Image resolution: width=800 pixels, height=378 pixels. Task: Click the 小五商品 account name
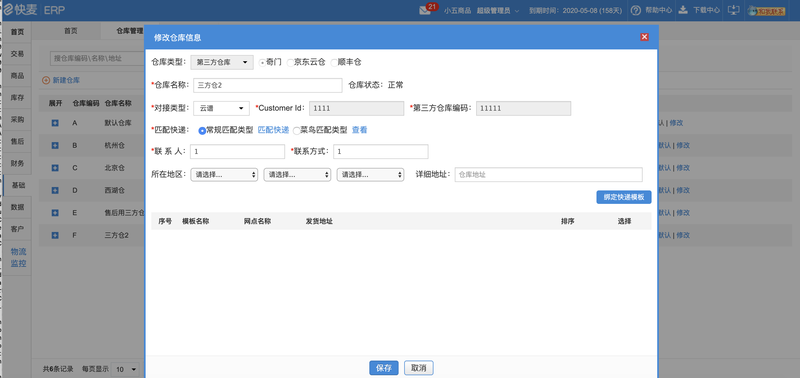click(x=457, y=10)
